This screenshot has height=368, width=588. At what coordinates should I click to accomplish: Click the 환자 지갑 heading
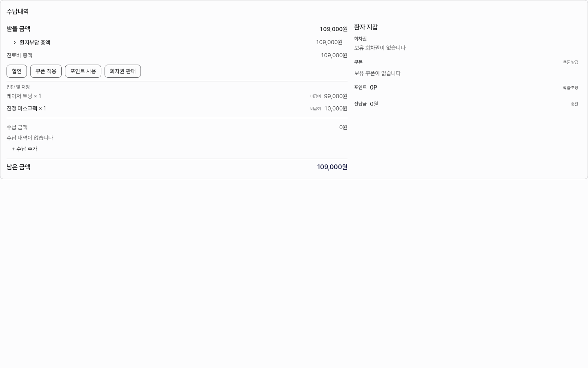366,27
